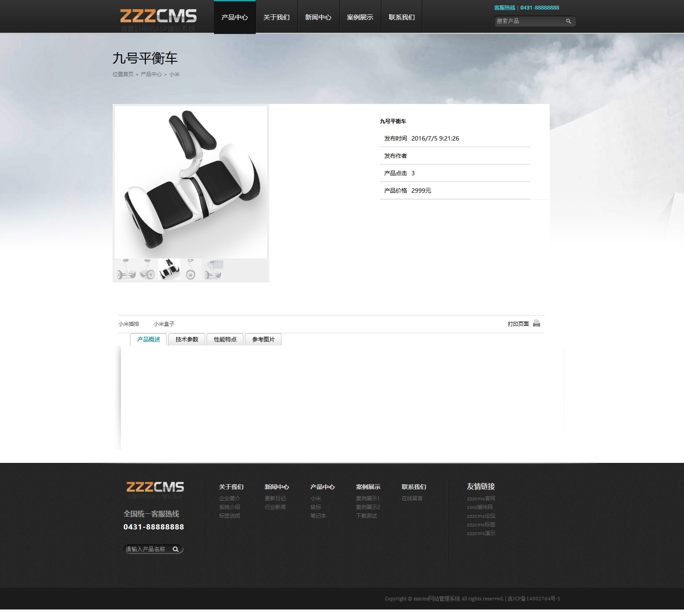Viewport: 684px width, 616px height.
Task: Open footer 产品中心 heading link
Action: [323, 487]
